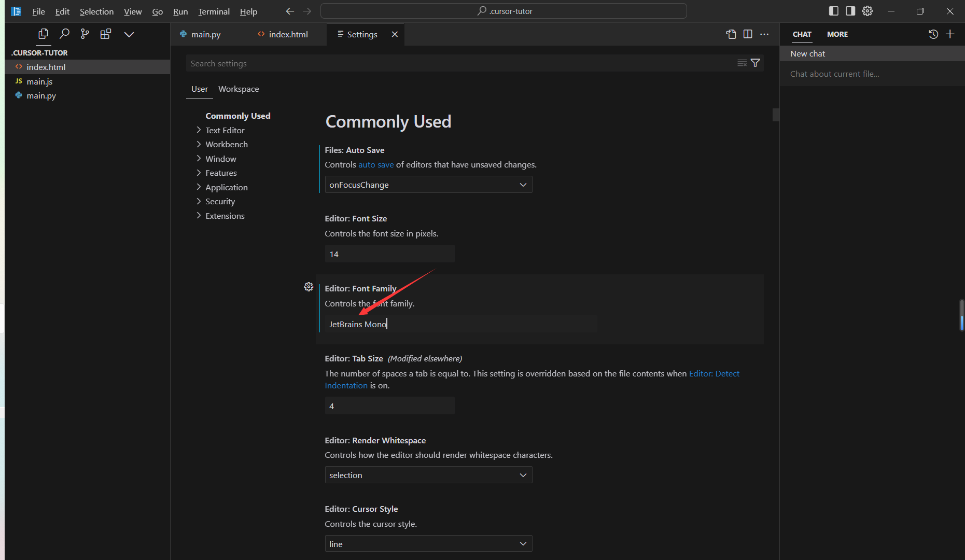Viewport: 965px width, 560px height.
Task: Open the Search view icon
Action: coord(64,34)
